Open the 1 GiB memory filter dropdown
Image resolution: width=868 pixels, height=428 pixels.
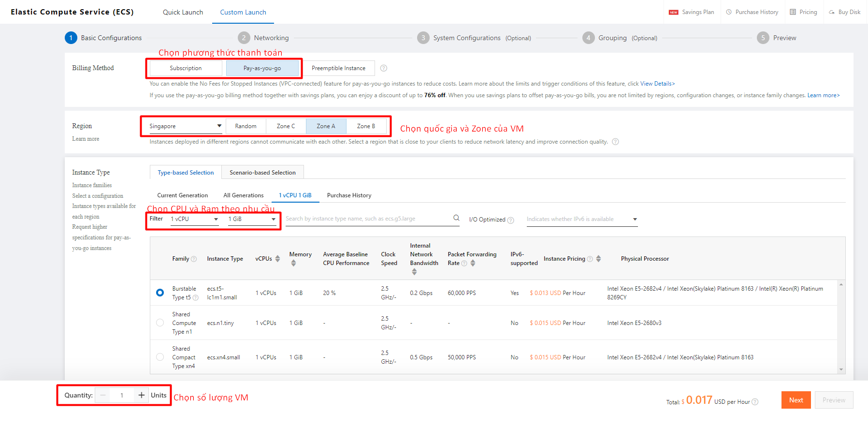coord(252,219)
